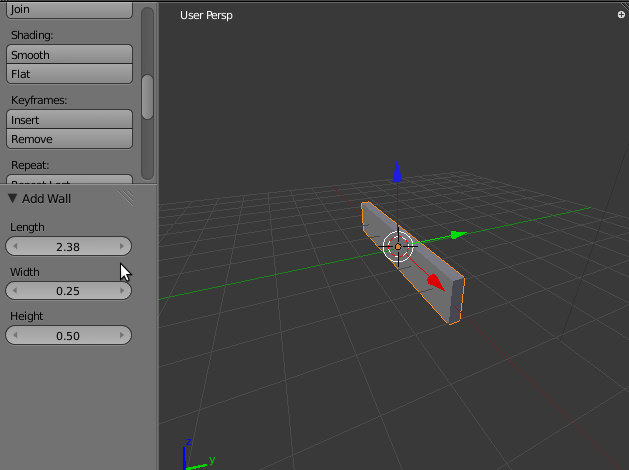Increase Width with right arrow
Image resolution: width=629 pixels, height=470 pixels.
click(122, 291)
